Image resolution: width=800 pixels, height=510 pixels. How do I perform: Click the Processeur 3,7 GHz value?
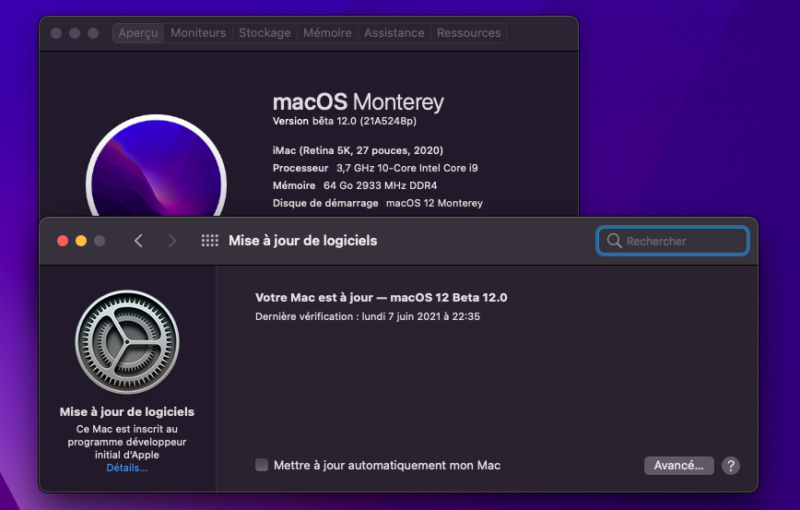tap(407, 168)
